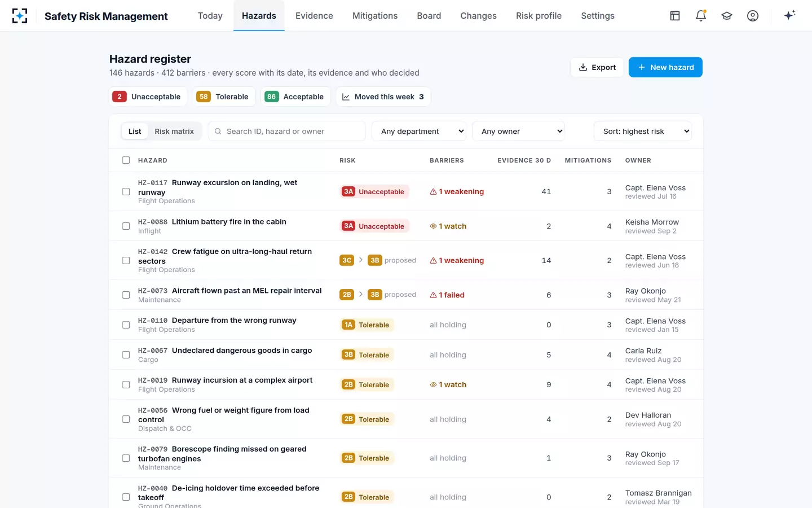Create a New hazard
Screen dimensions: 812x508
coord(665,67)
